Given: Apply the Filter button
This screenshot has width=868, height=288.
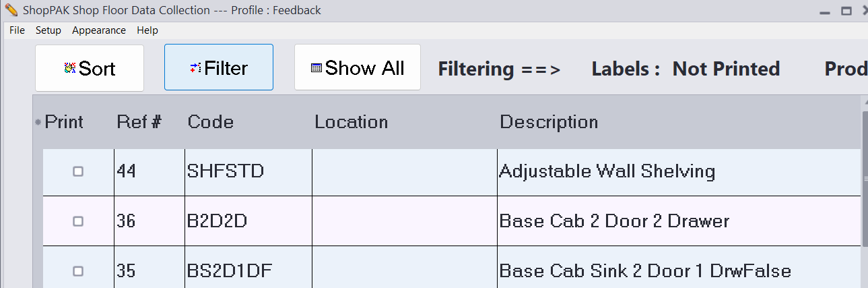Looking at the screenshot, I should tap(219, 68).
